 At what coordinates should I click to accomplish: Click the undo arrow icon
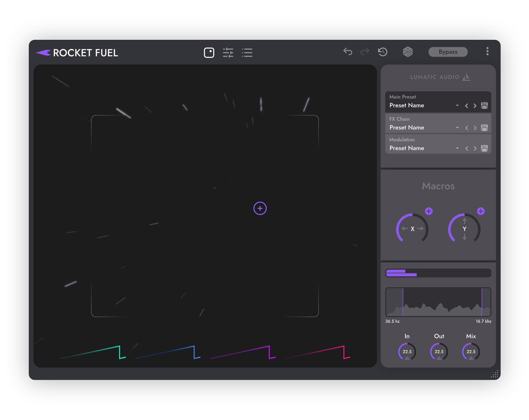tap(348, 52)
